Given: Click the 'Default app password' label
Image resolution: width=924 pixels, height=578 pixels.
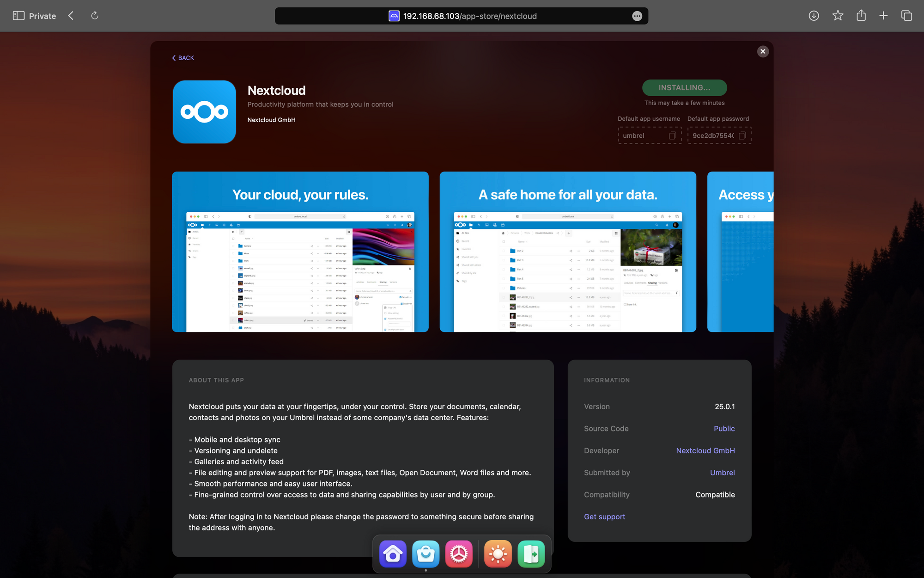Looking at the screenshot, I should click(718, 119).
